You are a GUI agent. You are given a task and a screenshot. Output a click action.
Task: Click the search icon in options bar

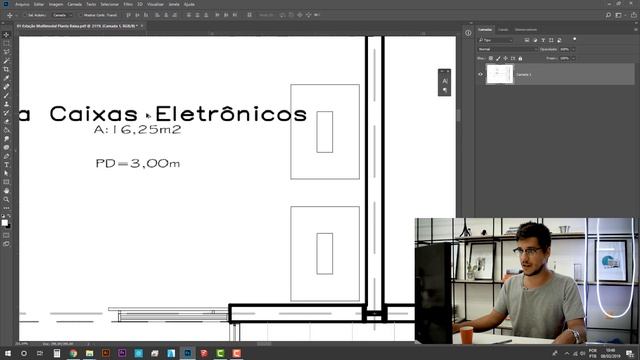click(x=608, y=15)
